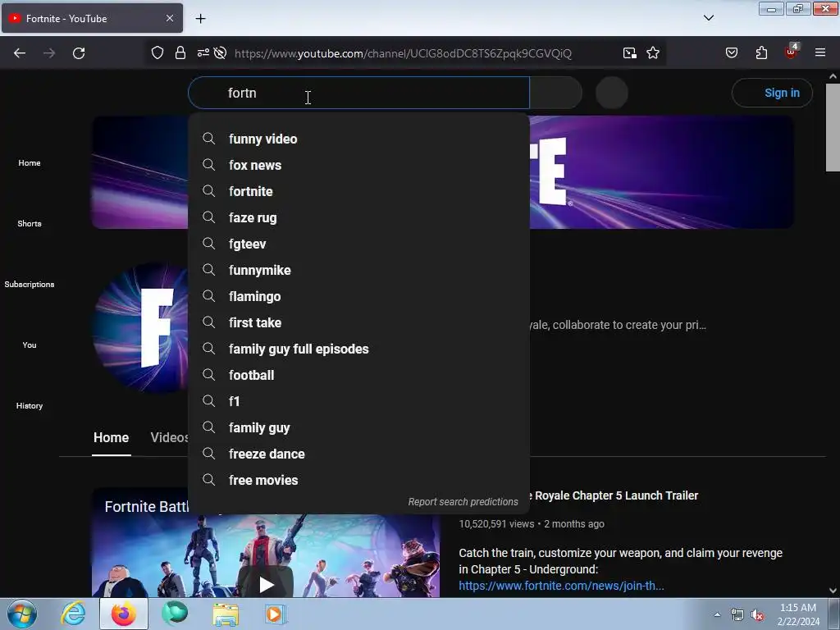Pick the 'fgteev' suggestion
840x630 pixels.
359,244
